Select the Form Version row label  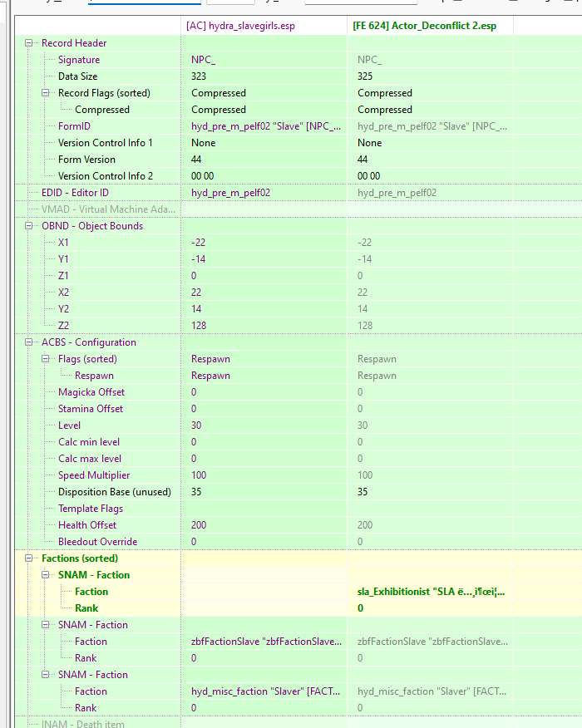coord(86,160)
